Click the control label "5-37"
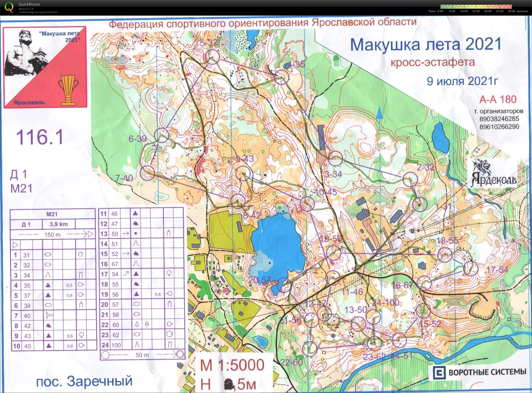The width and height of the screenshot is (532, 393). coord(209,43)
